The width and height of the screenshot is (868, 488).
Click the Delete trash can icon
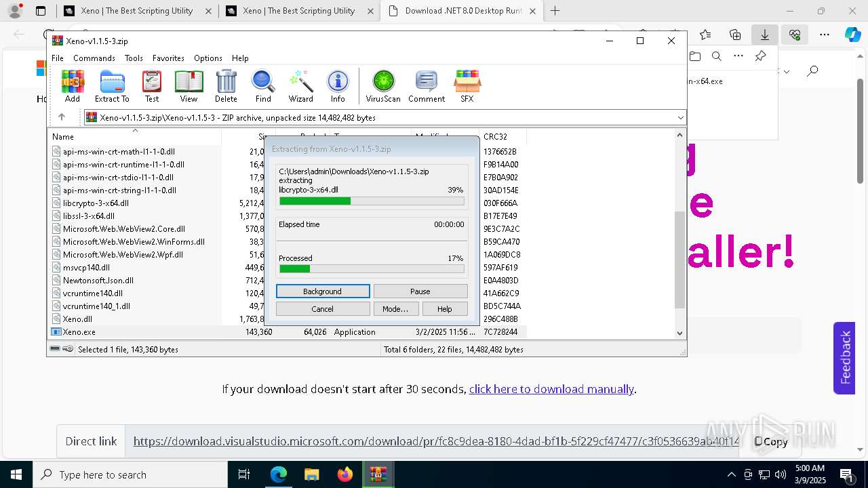[226, 86]
